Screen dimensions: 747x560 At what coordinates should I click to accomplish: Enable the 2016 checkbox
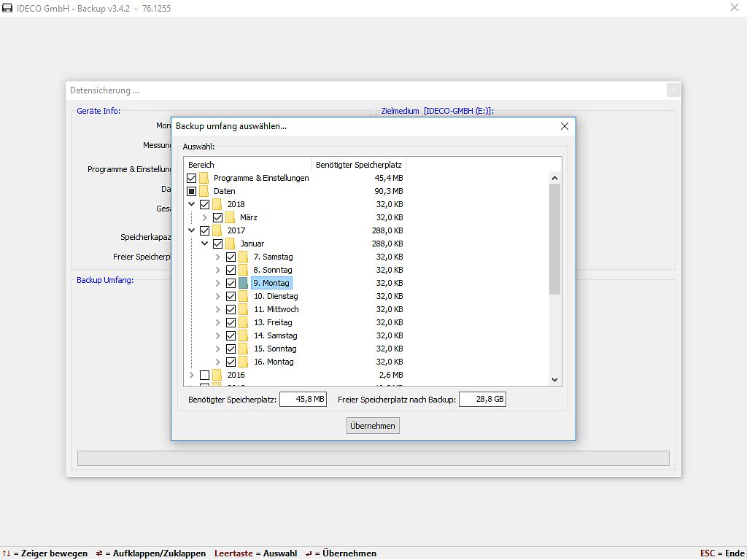[x=205, y=375]
